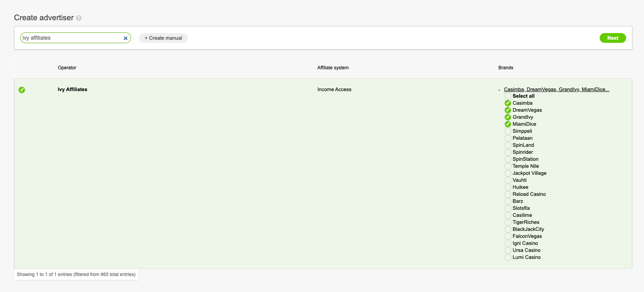Uncheck the GrandIvy brand
The image size is (644, 292).
point(508,117)
